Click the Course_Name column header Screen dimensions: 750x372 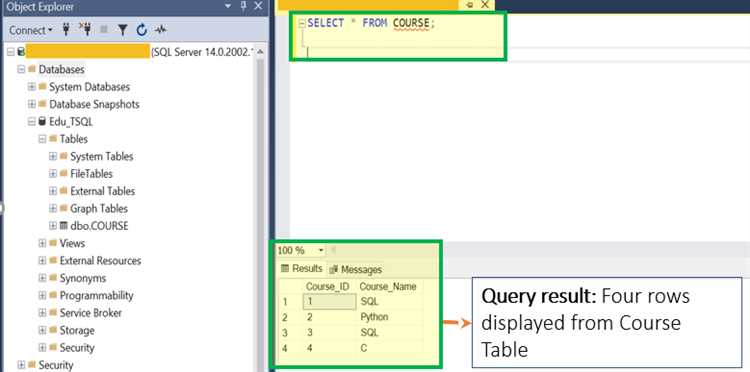point(388,287)
